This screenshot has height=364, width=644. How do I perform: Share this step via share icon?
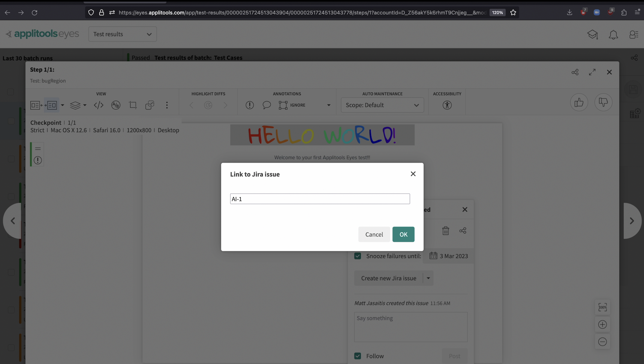click(x=575, y=72)
